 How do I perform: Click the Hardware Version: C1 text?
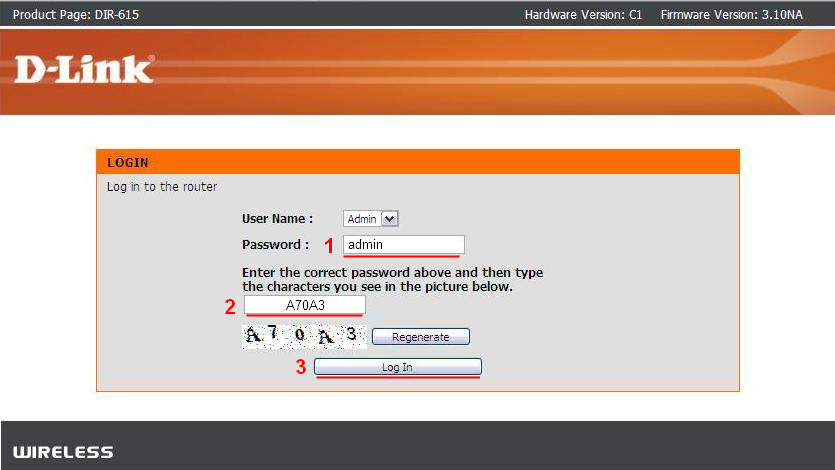click(583, 15)
